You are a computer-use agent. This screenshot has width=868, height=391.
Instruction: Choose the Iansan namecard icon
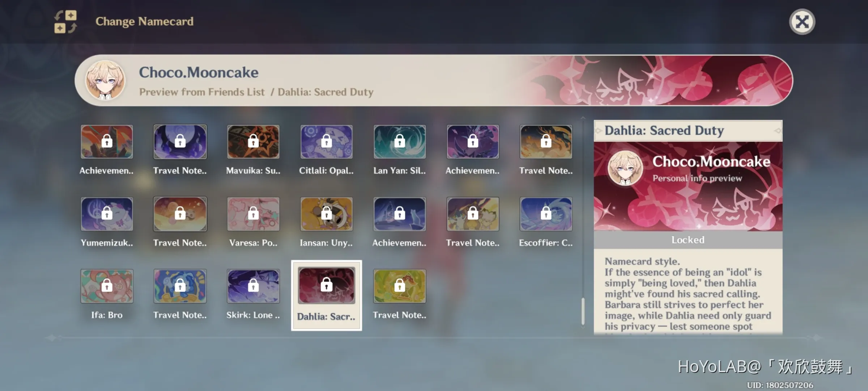pyautogui.click(x=326, y=214)
